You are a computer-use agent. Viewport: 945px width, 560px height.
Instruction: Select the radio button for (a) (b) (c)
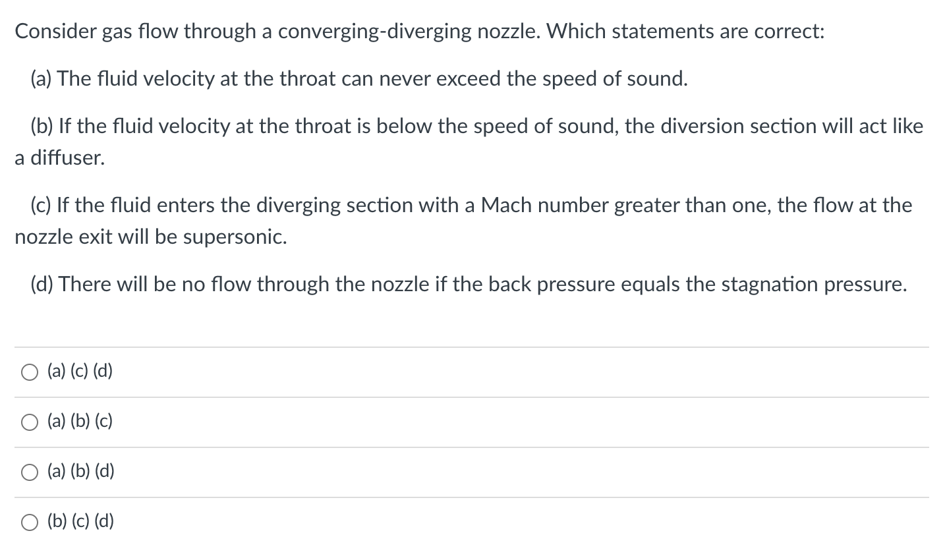[x=29, y=422]
